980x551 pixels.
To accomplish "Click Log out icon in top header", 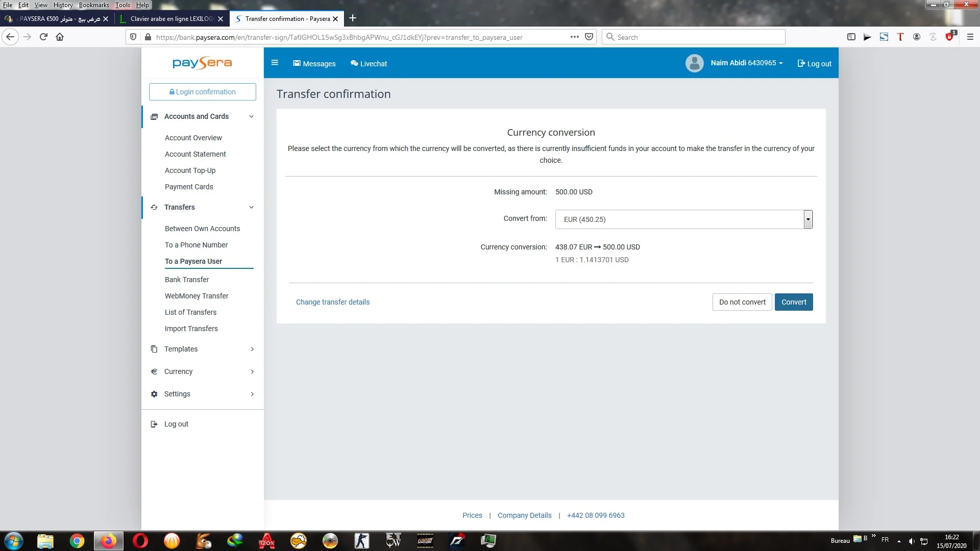I will tap(801, 64).
